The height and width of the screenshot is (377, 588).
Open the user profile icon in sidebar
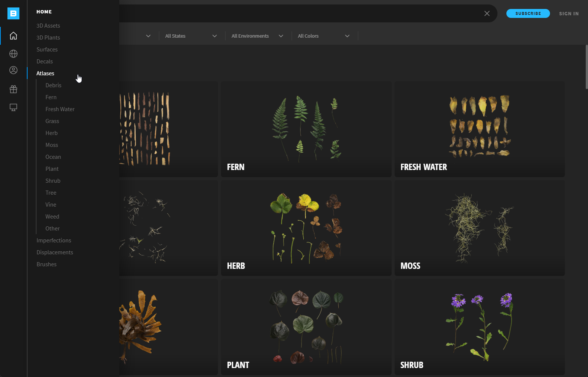pos(13,70)
